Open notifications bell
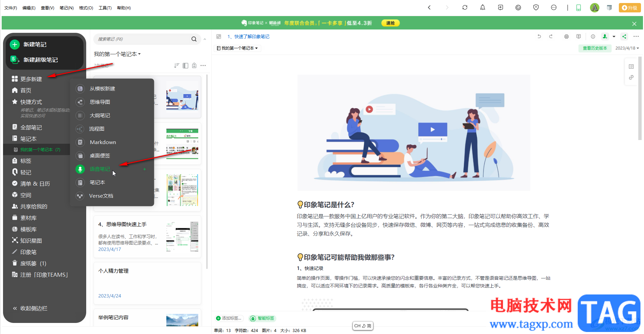 [483, 7]
